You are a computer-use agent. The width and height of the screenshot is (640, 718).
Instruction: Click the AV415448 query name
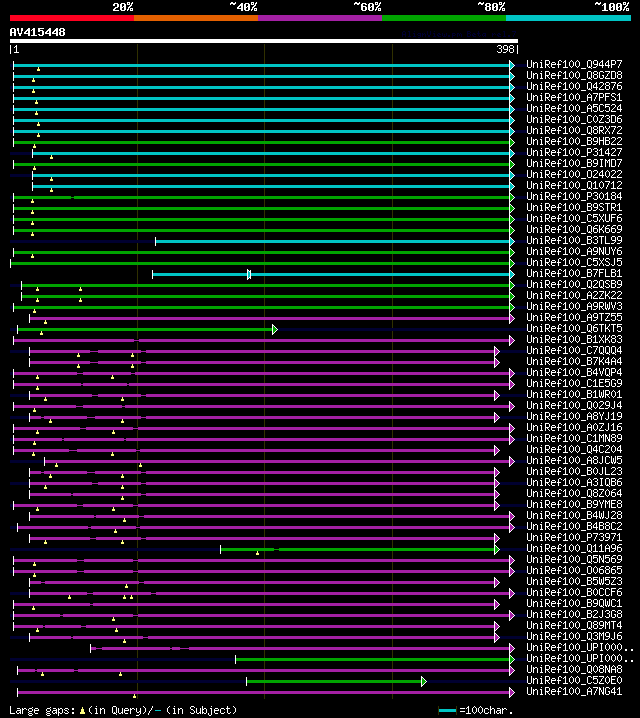[38, 32]
